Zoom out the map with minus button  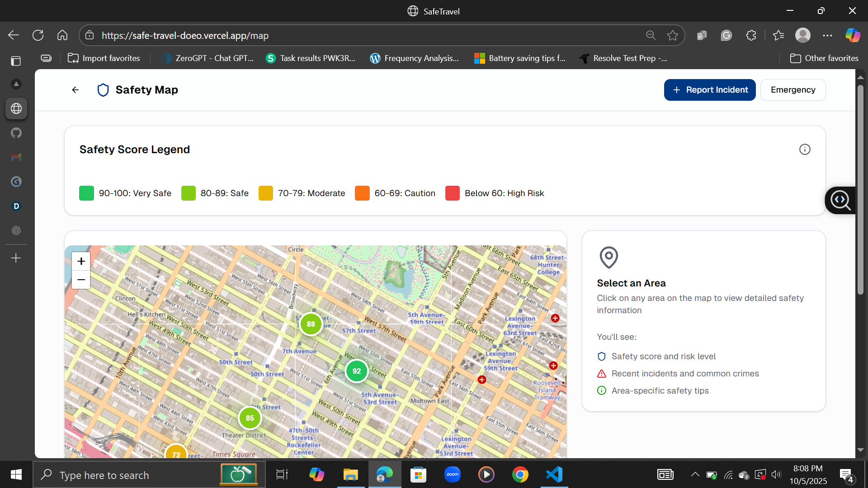coord(81,280)
